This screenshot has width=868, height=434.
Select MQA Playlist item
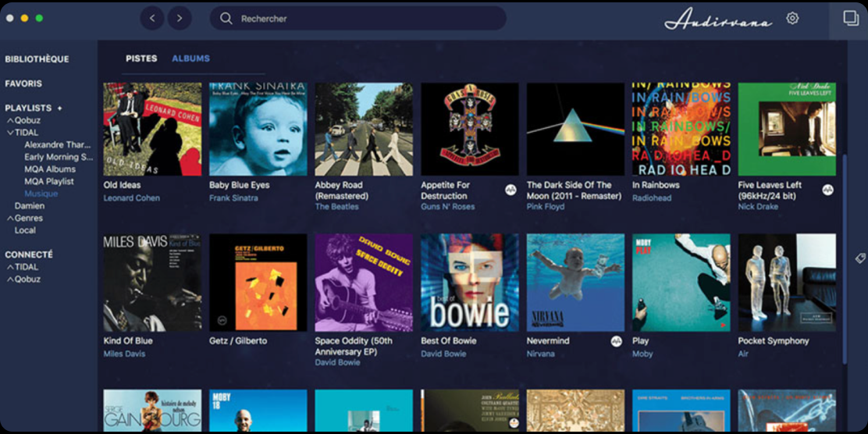point(48,181)
